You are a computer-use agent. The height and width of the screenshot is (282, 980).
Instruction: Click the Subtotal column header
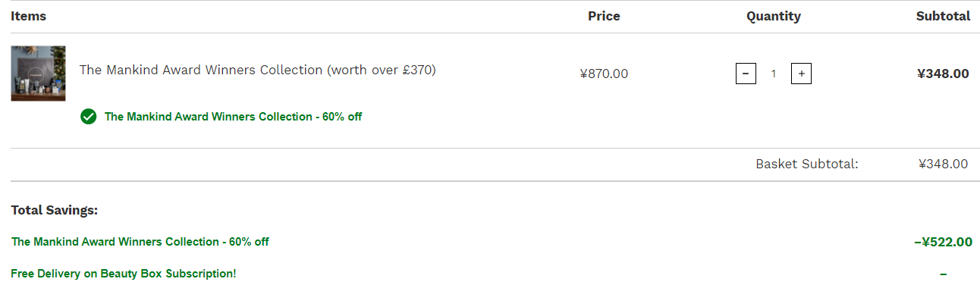[943, 16]
